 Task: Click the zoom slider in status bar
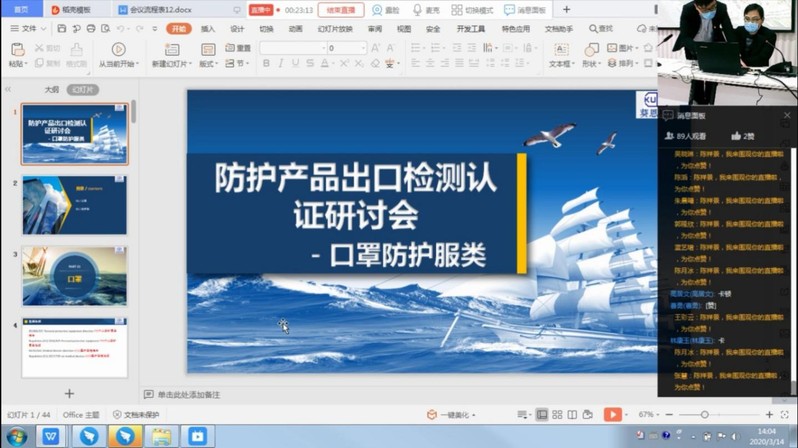coord(705,414)
